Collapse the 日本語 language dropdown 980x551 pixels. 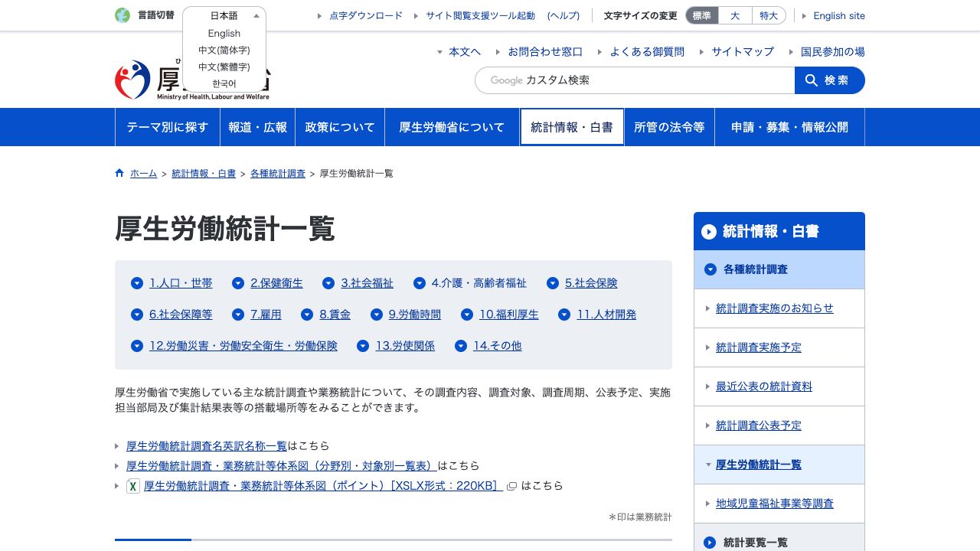click(256, 15)
